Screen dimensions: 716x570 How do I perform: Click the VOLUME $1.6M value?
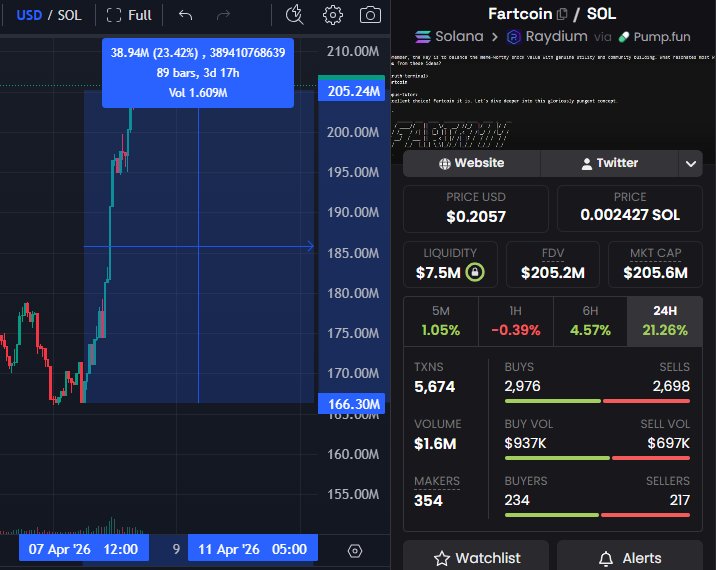pos(435,443)
